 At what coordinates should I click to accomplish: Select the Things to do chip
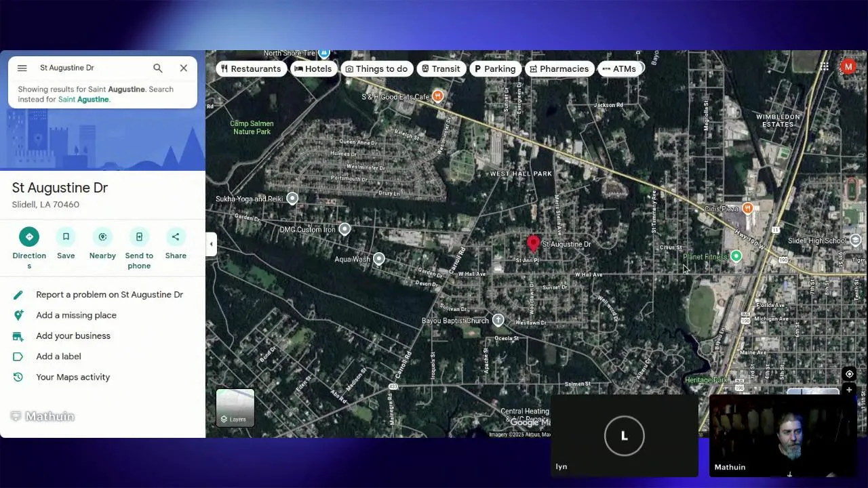[376, 68]
